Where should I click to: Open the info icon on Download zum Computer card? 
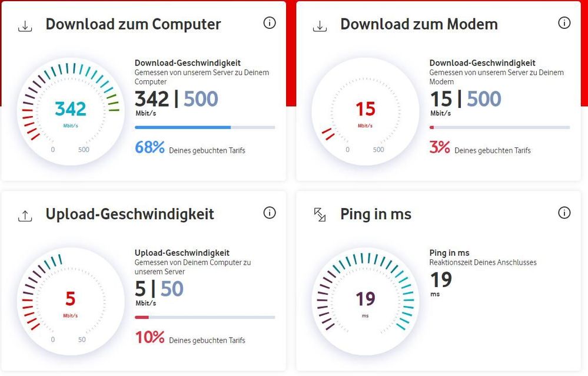(270, 22)
